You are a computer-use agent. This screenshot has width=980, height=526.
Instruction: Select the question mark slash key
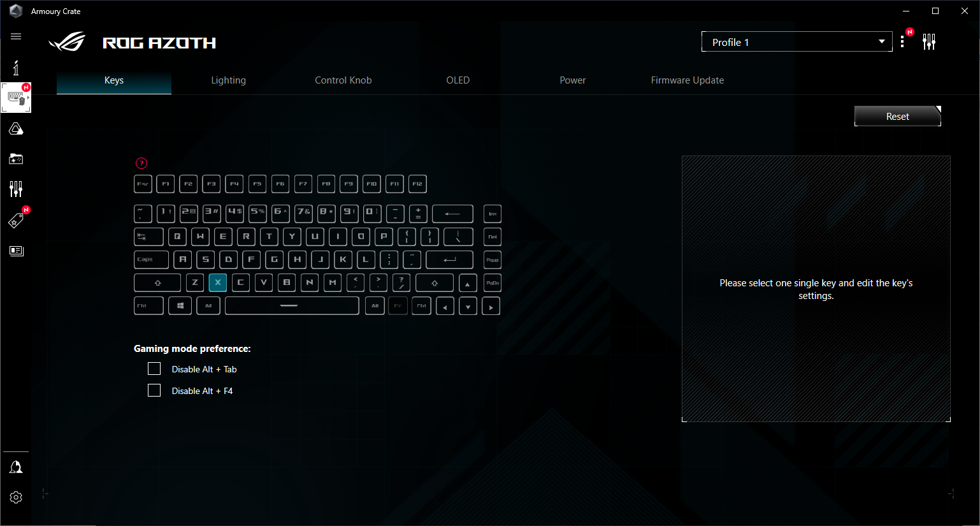click(x=401, y=282)
